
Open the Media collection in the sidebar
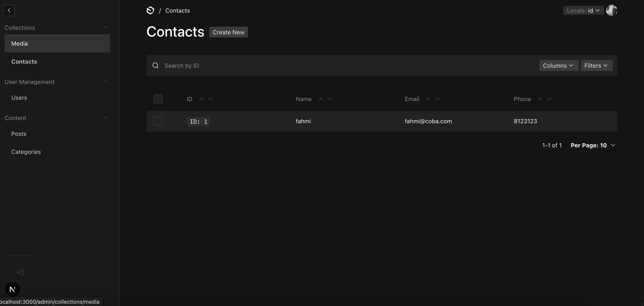[x=20, y=44]
